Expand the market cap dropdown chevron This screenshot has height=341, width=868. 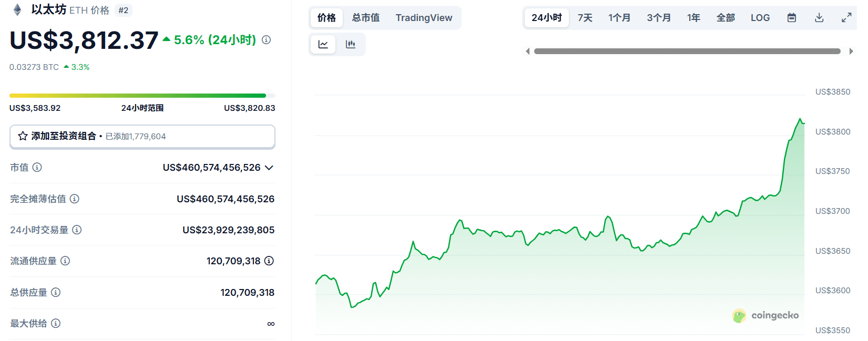(269, 168)
